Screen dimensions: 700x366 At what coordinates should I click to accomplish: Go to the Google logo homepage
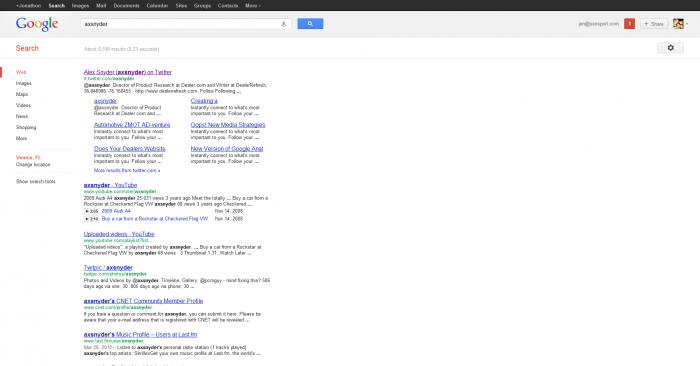37,24
